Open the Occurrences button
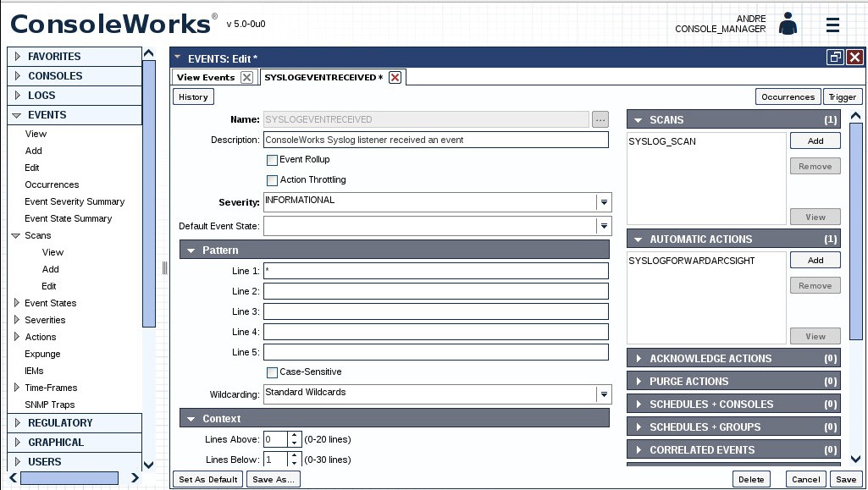Viewport: 868px width, 490px height. coord(788,96)
